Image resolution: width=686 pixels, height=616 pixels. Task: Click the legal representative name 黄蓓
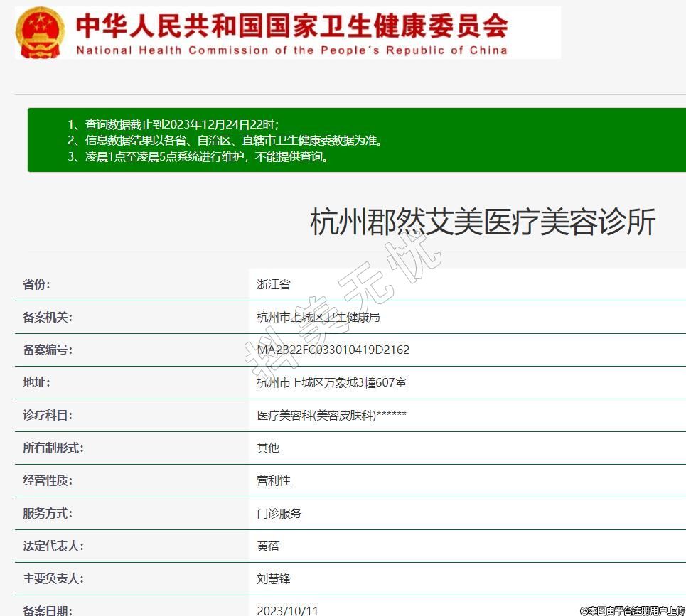click(268, 546)
